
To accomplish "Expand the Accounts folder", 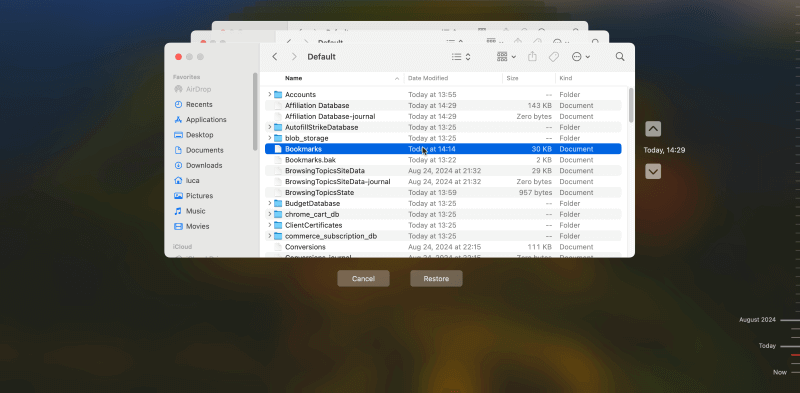I will (269, 94).
